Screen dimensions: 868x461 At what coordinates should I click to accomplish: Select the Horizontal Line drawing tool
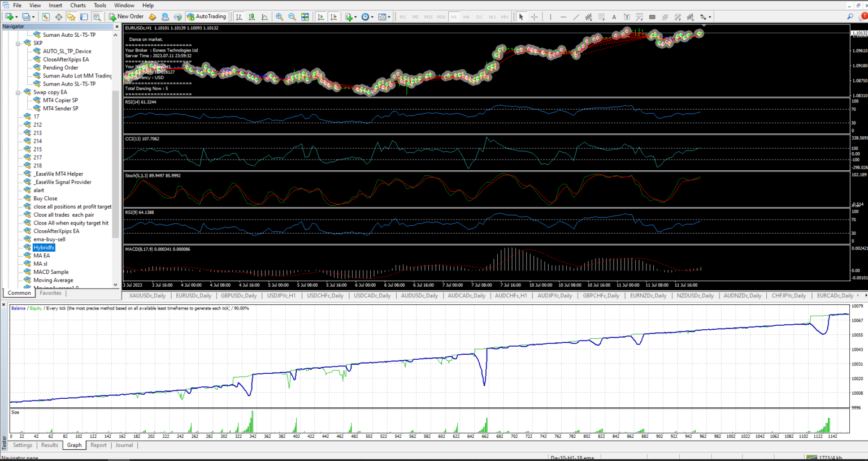pos(563,17)
